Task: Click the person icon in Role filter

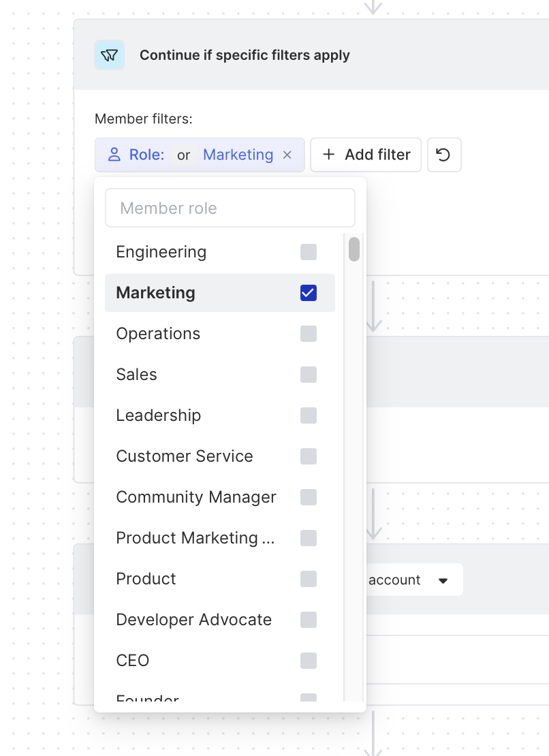Action: coord(114,155)
